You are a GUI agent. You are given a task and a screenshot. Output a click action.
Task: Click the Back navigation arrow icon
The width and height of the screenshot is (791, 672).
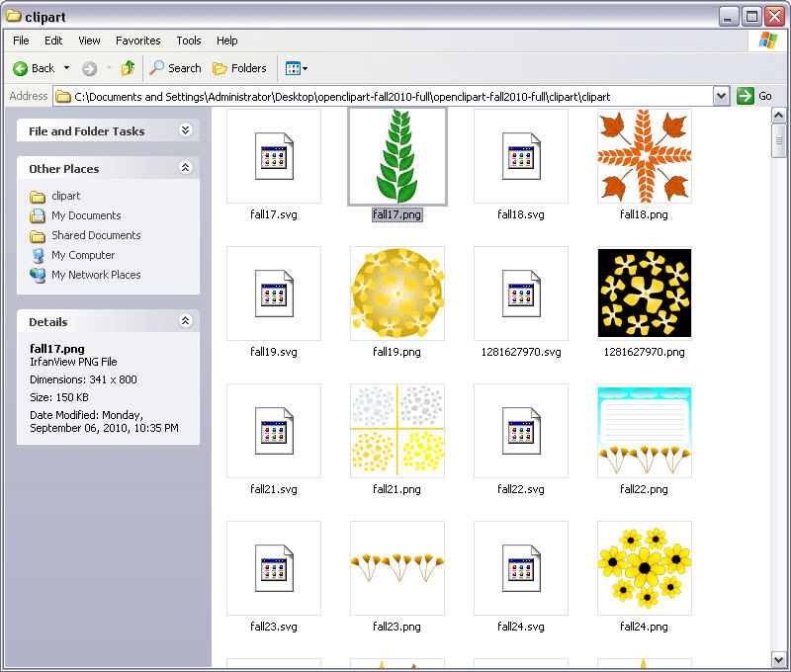pos(21,68)
